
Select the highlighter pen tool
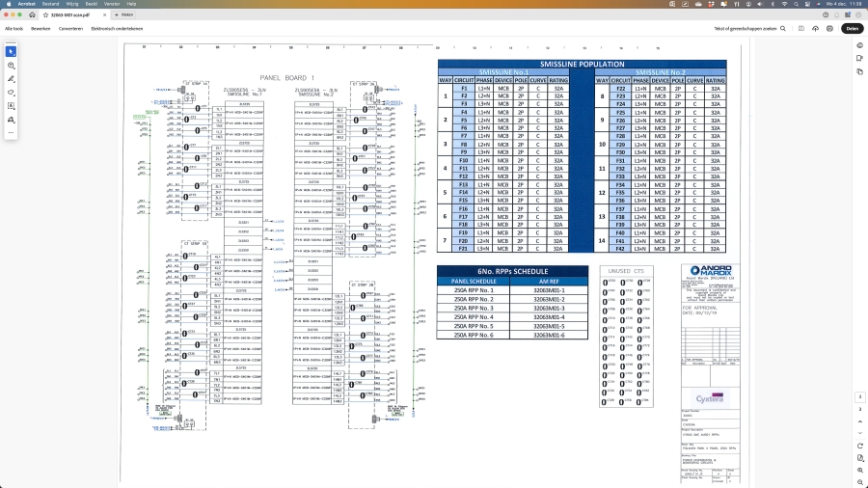point(12,78)
